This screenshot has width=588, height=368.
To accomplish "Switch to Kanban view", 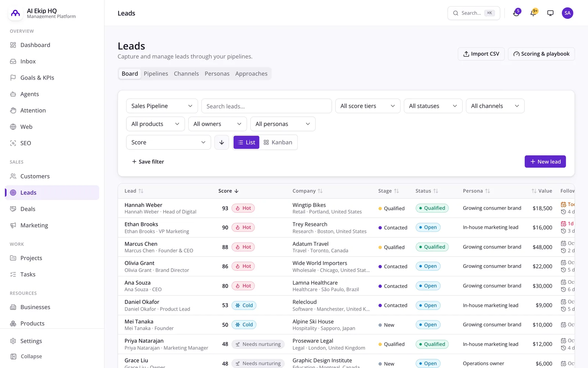I will coord(278,142).
